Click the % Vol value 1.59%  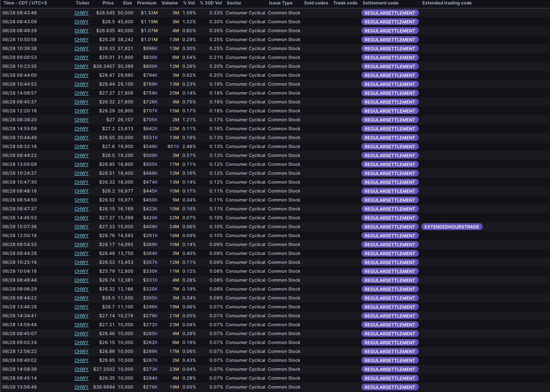point(189,13)
